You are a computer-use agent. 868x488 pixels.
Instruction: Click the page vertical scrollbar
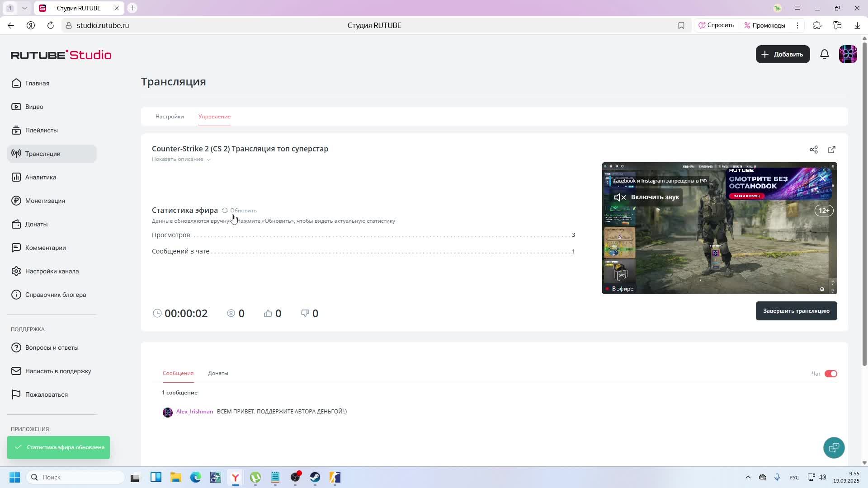click(864, 203)
